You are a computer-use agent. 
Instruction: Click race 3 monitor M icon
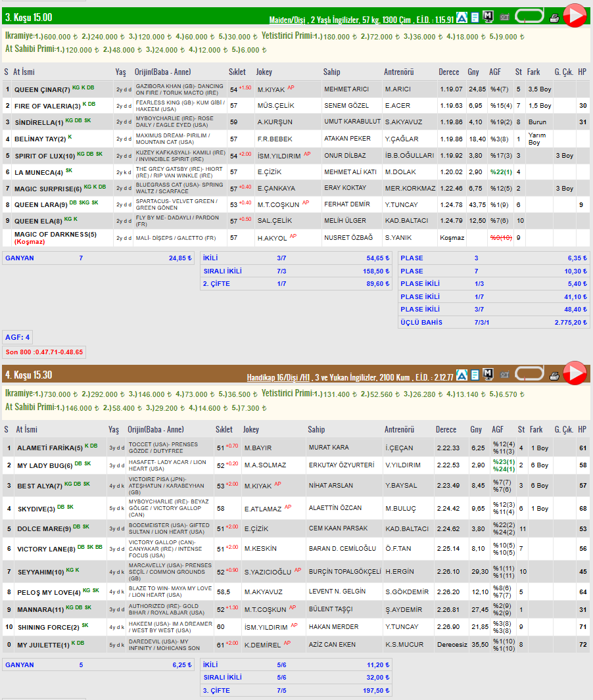[488, 17]
